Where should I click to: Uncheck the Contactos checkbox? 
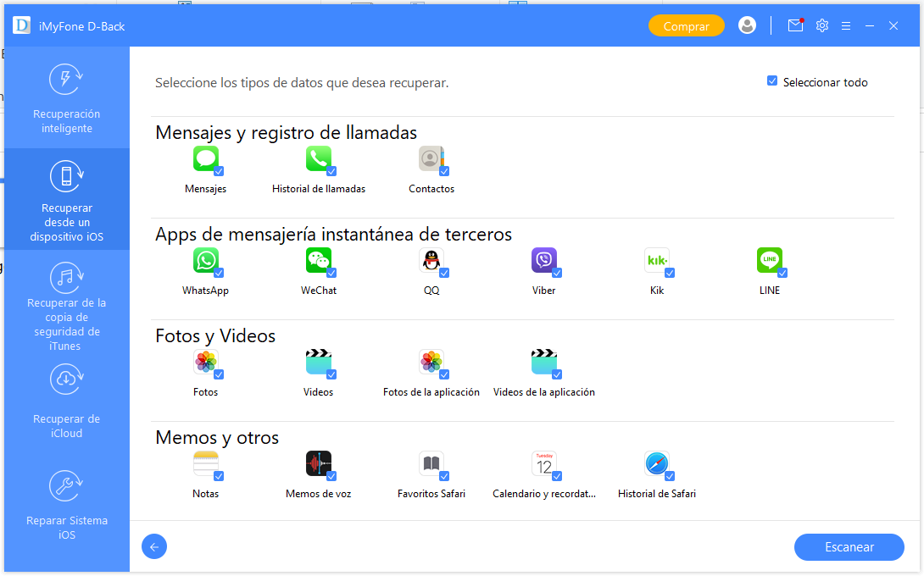(444, 171)
